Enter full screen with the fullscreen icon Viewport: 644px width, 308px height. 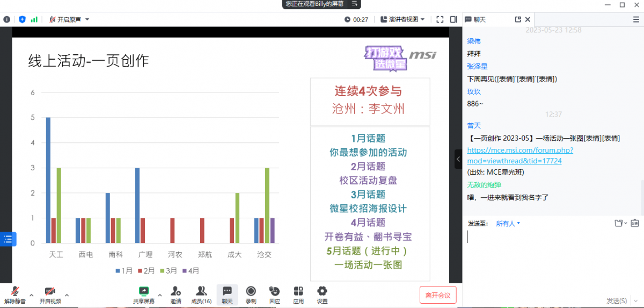440,19
